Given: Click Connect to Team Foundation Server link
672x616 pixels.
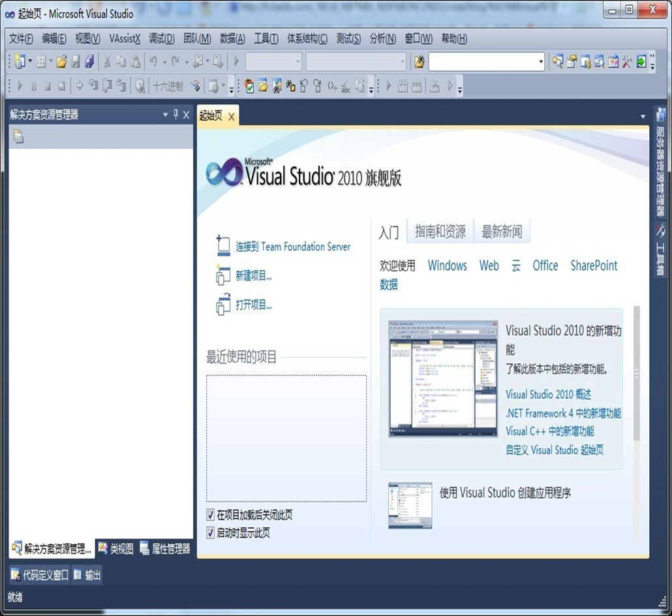Looking at the screenshot, I should [x=293, y=247].
